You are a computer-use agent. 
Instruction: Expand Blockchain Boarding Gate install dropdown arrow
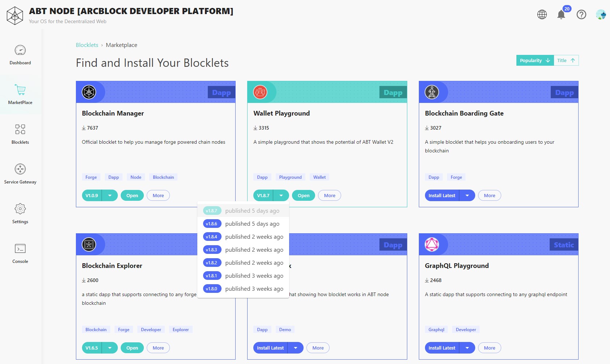[x=467, y=196]
